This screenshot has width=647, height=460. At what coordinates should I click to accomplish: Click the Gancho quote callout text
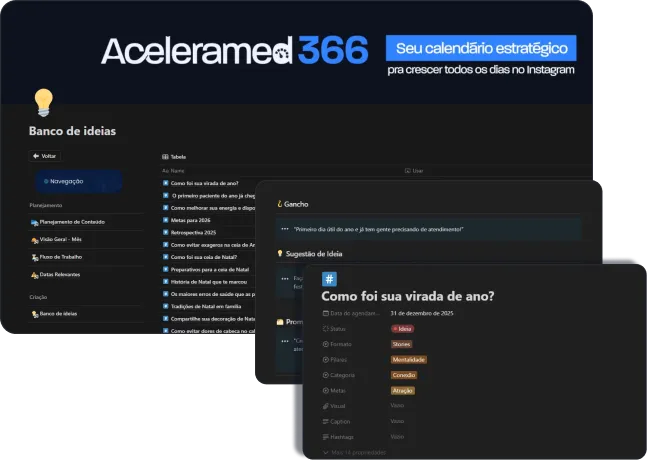click(x=379, y=229)
